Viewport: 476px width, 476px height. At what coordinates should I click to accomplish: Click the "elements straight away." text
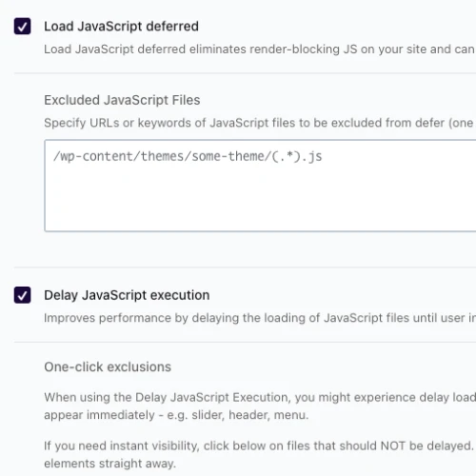[x=109, y=464]
